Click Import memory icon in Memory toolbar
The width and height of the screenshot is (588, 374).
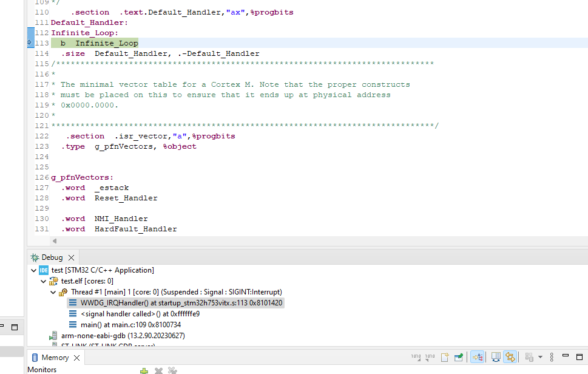click(416, 357)
